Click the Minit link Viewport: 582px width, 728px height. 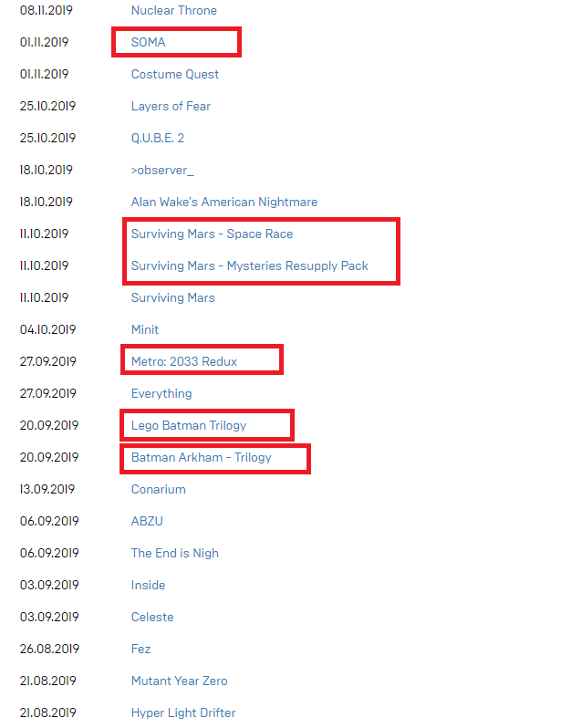[x=145, y=329]
